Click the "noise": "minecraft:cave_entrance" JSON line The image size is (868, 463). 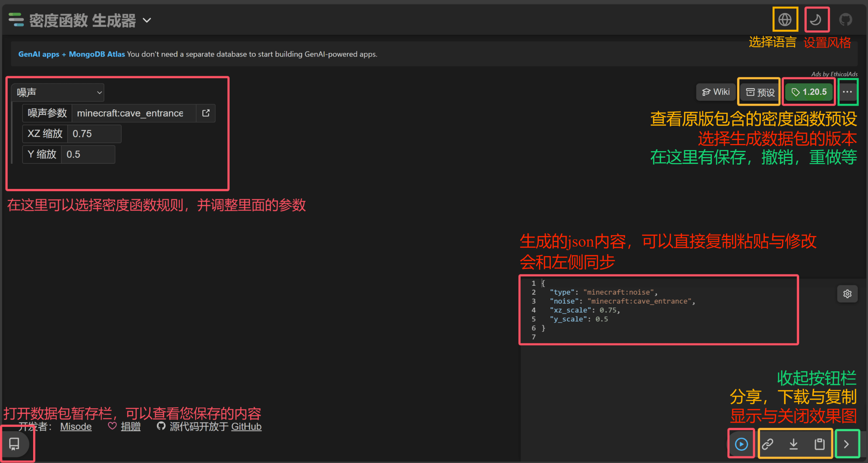(x=622, y=301)
